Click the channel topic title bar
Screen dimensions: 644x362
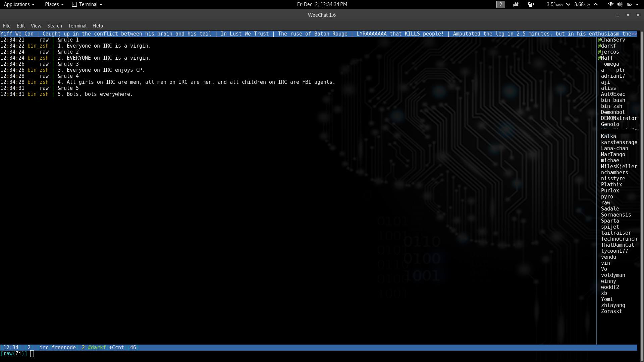pyautogui.click(x=319, y=34)
